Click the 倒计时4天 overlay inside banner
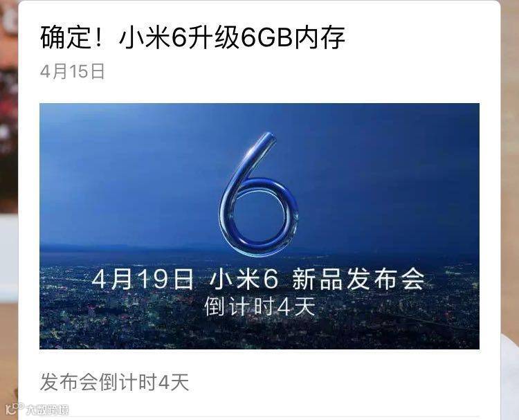The width and height of the screenshot is (519, 420). coord(259,306)
